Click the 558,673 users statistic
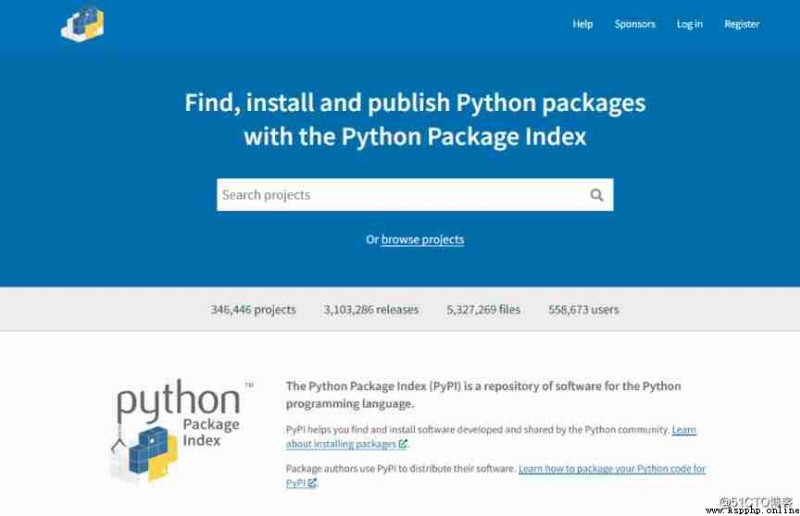Image resolution: width=800 pixels, height=516 pixels. [583, 310]
